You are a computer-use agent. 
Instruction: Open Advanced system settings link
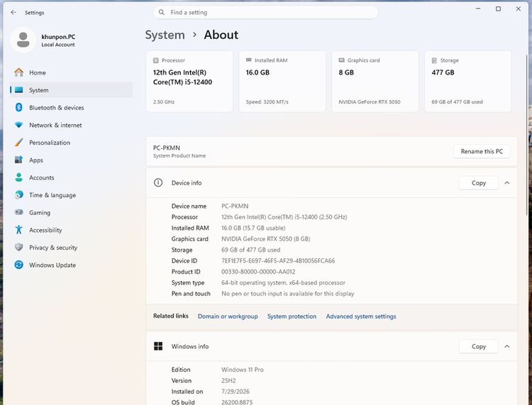[x=361, y=316]
